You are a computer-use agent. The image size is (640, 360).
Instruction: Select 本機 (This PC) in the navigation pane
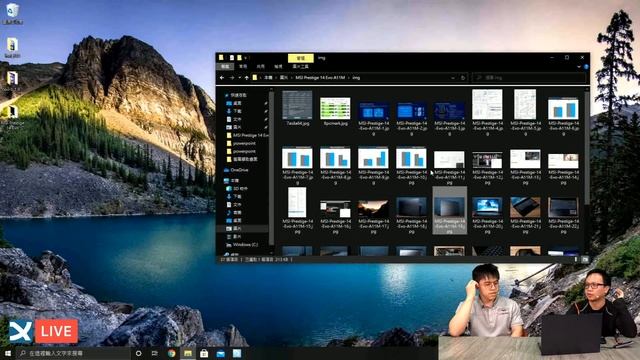pyautogui.click(x=231, y=180)
